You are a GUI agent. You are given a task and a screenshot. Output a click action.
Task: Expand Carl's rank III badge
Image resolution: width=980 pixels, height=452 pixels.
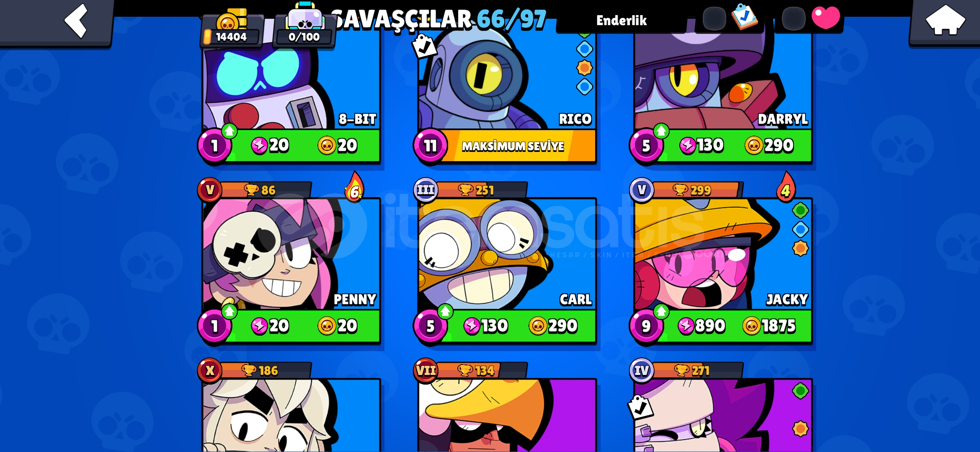tap(426, 190)
